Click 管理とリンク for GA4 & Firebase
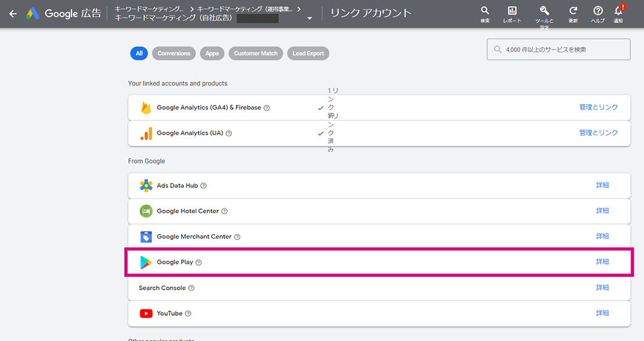 [x=598, y=107]
